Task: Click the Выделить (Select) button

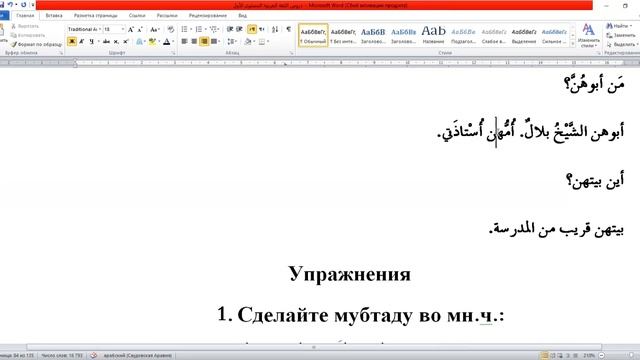Action: 622,44
